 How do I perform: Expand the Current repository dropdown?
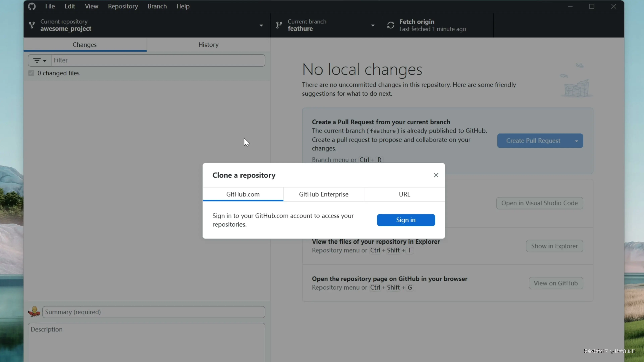pyautogui.click(x=261, y=25)
